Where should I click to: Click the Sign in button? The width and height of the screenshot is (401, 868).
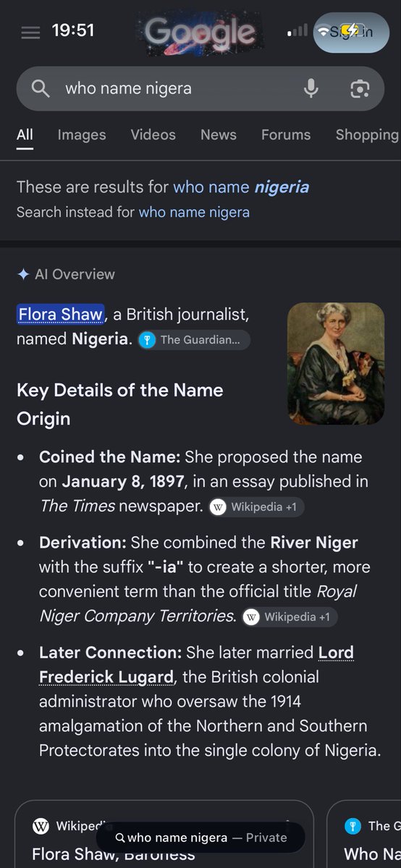pos(351,31)
